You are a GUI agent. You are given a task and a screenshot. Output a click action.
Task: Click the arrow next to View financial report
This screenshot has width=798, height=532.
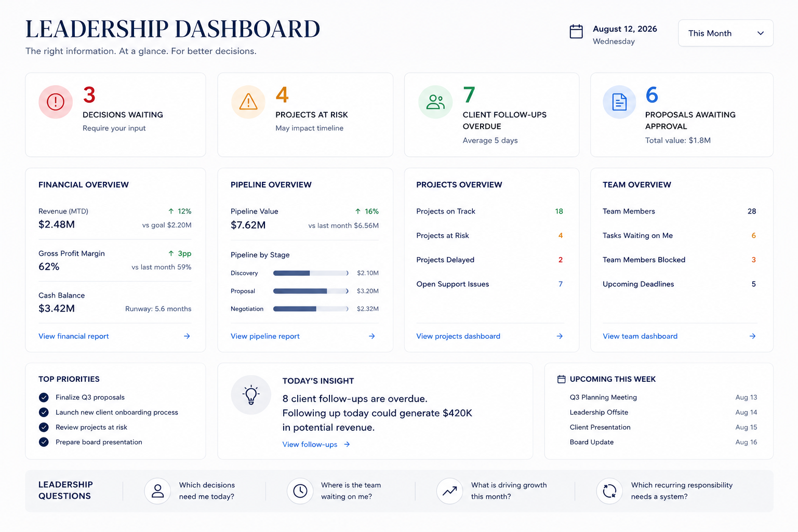(187, 336)
